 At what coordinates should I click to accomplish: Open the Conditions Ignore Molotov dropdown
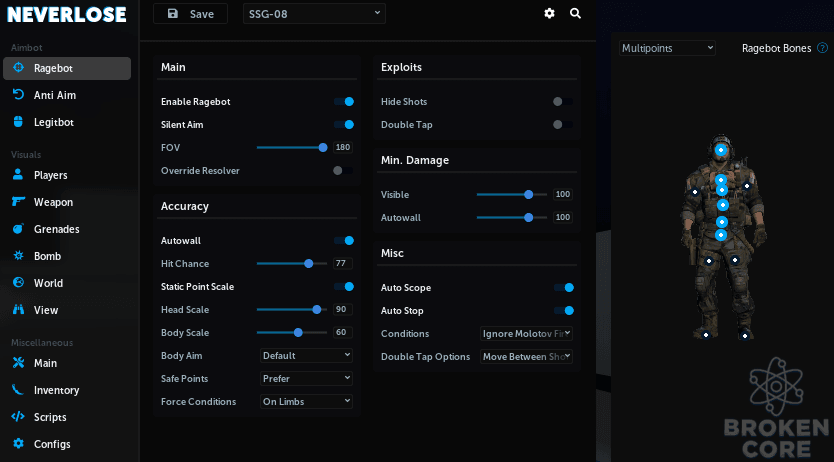[526, 333]
